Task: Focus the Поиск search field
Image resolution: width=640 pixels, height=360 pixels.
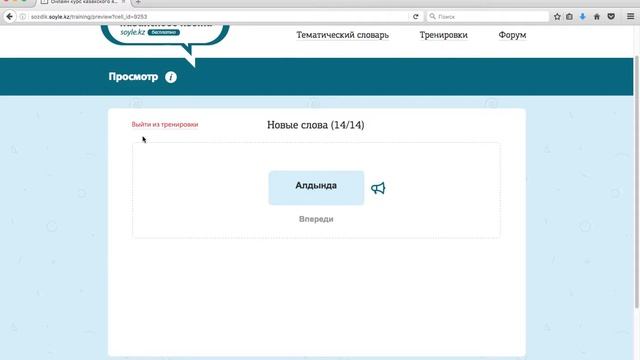Action: point(488,17)
